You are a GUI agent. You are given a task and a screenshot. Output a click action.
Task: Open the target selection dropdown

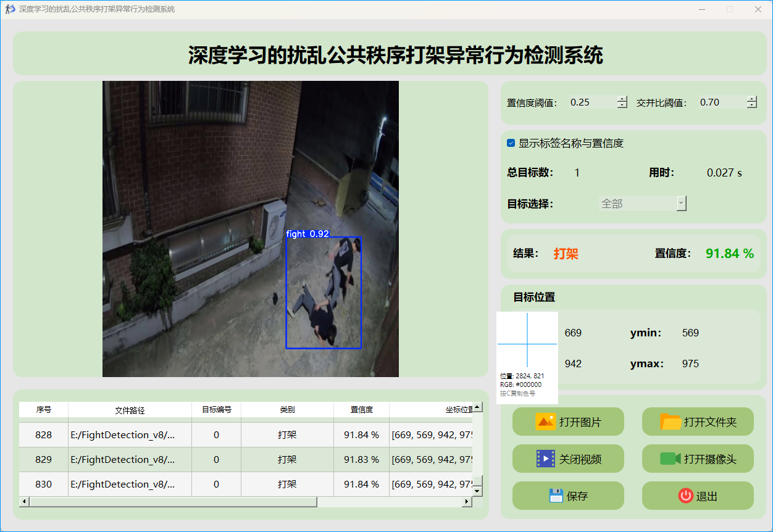(681, 203)
